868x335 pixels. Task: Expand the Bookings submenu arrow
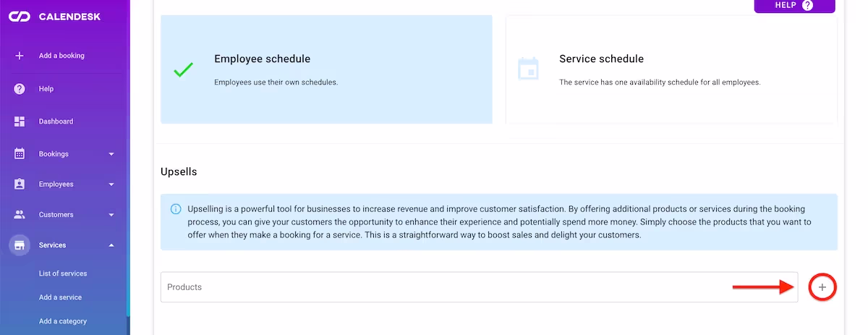111,154
